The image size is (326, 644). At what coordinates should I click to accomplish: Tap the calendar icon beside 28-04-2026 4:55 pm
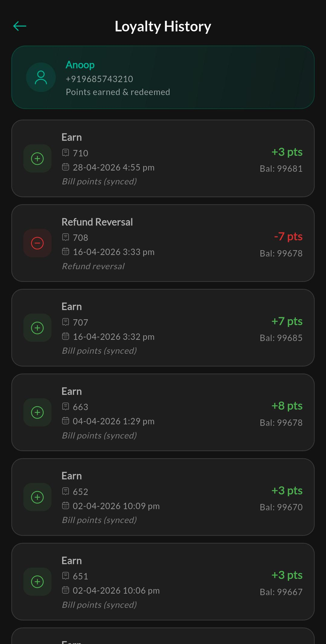click(x=66, y=167)
